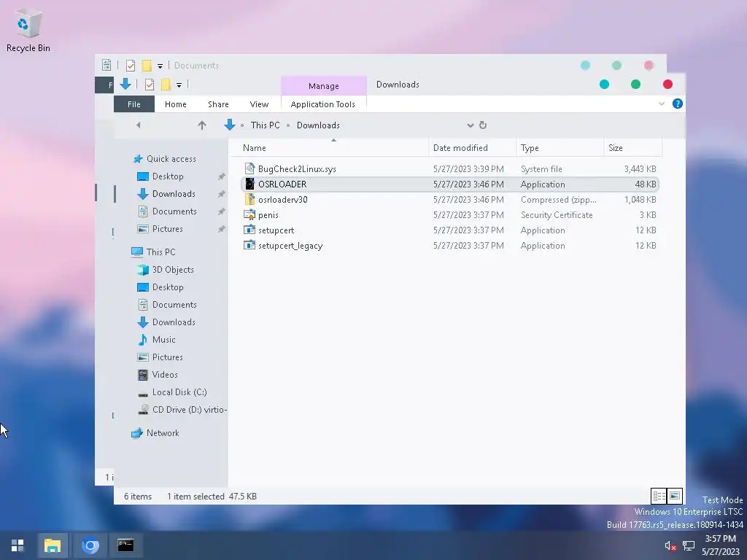Open the address bar history dropdown
Screen dimensions: 747x560
(x=471, y=125)
